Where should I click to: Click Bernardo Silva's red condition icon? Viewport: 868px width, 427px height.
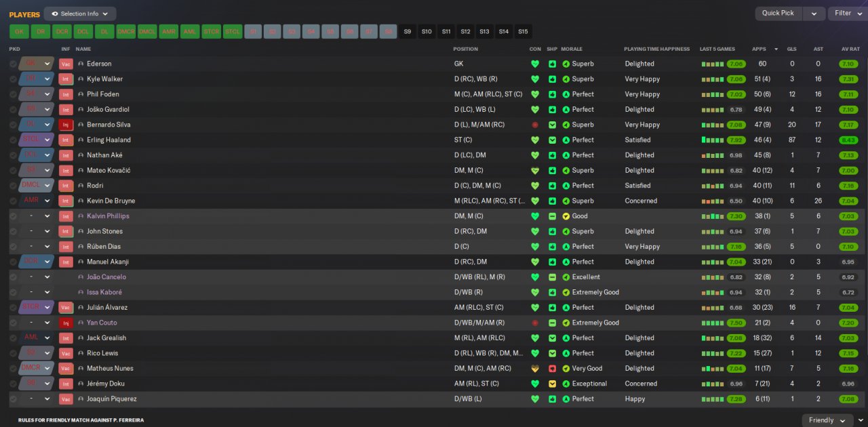tap(535, 125)
